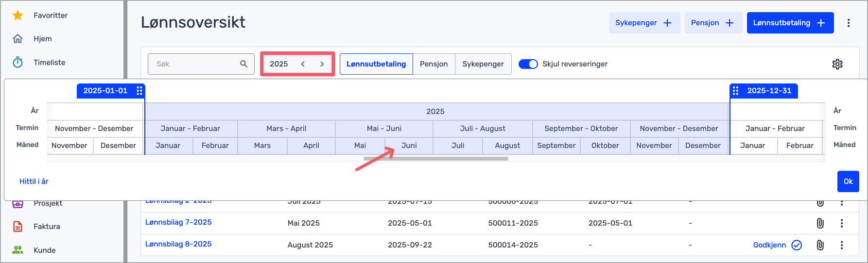Open Kunde people icon in sidebar
The width and height of the screenshot is (868, 263).
(17, 250)
